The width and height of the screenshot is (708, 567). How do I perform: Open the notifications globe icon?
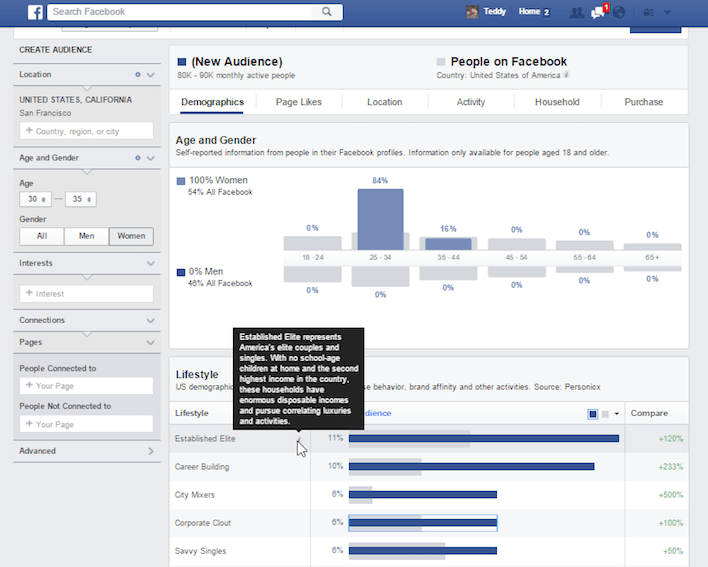pos(619,12)
